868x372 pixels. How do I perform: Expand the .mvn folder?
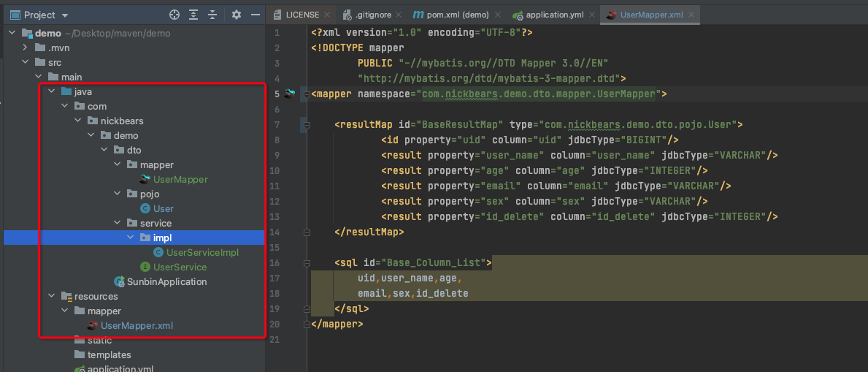point(25,48)
